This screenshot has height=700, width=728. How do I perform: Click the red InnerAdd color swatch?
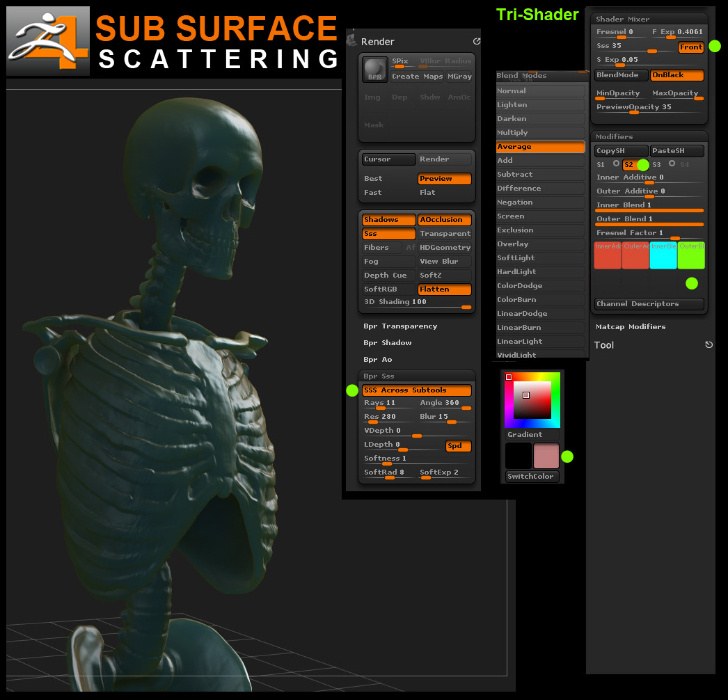coord(608,255)
